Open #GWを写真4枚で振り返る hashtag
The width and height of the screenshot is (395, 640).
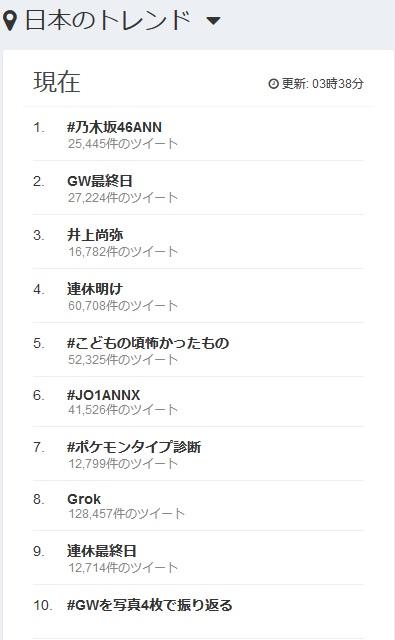[x=150, y=604]
